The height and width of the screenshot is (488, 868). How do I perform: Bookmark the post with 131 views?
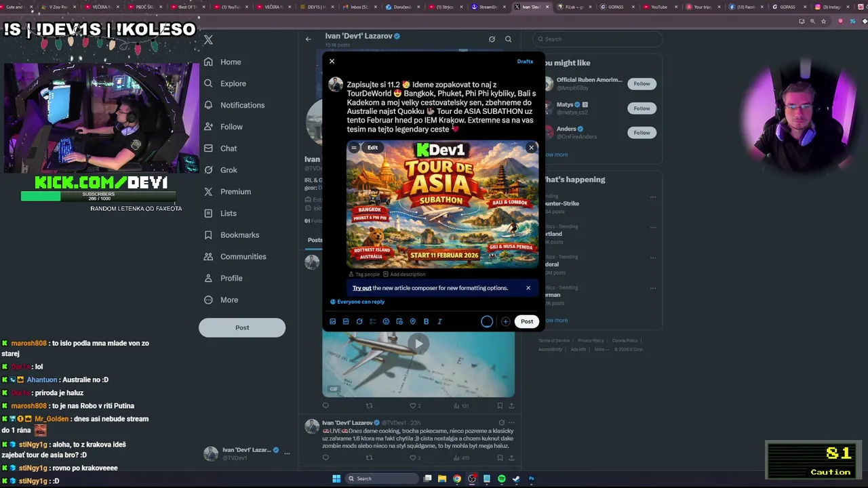[500, 406]
